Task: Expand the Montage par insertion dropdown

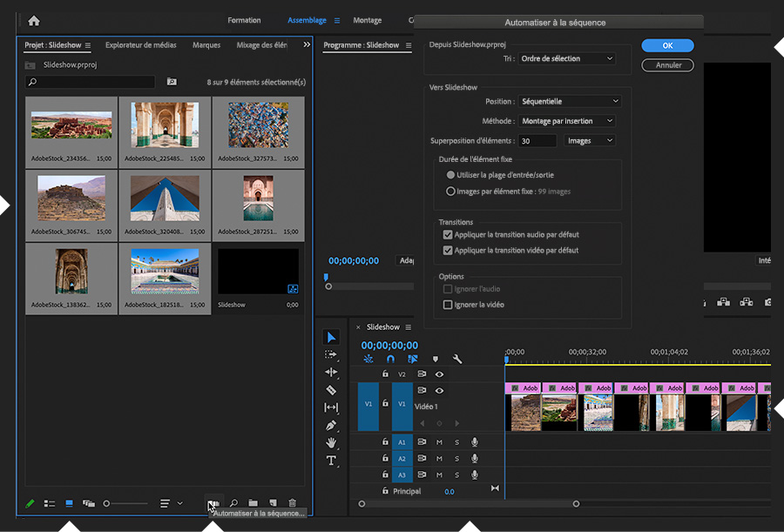Action: coord(567,121)
